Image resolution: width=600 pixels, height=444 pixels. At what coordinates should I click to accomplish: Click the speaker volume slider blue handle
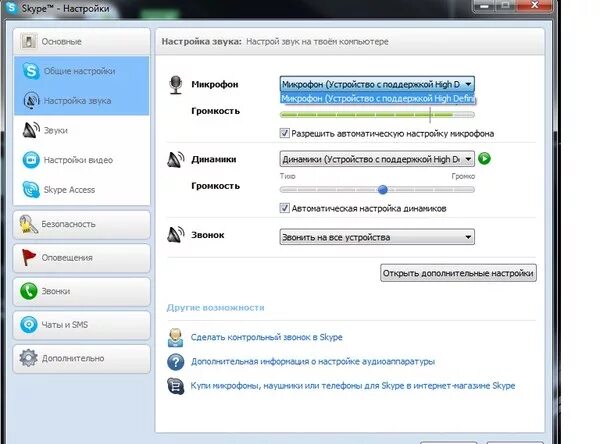383,189
